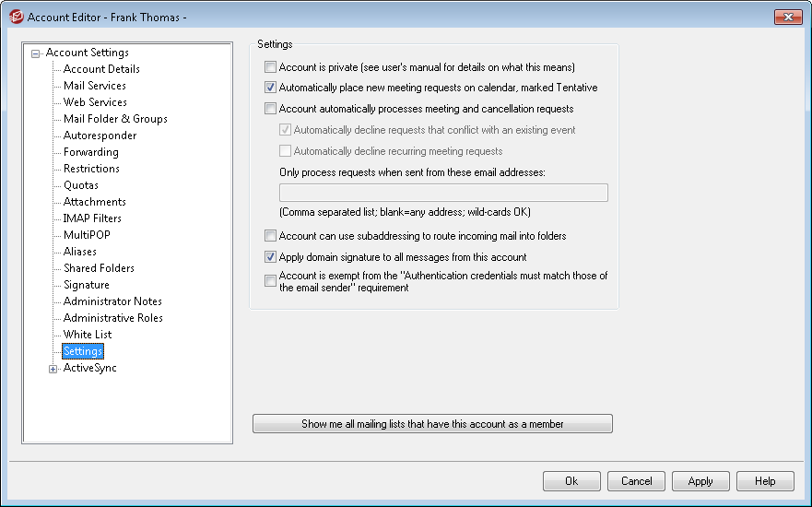The height and width of the screenshot is (507, 812).
Task: Check the authentication credentials exemption box
Action: point(270,281)
